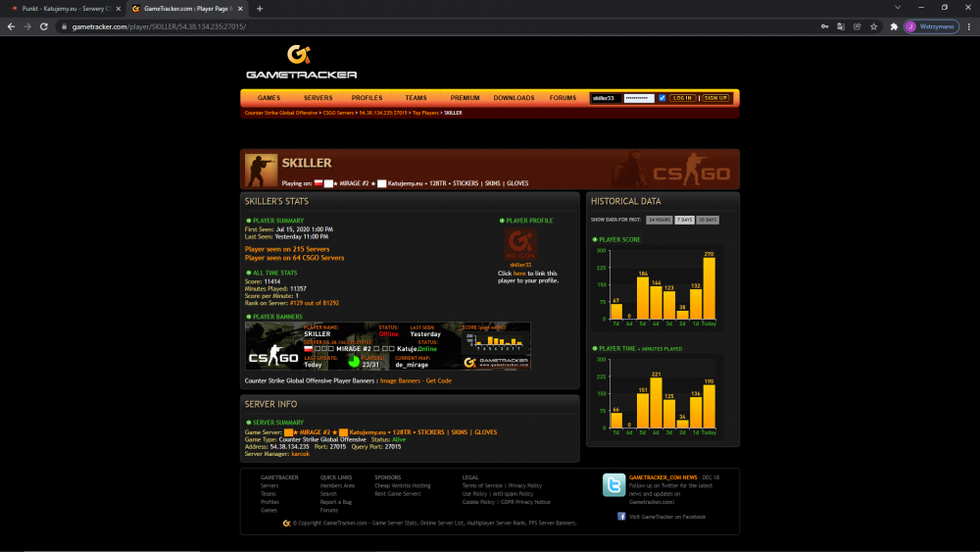Viewport: 980px width, 552px height.
Task: Open 54.38.134.235:27015 breadcrumb link
Action: (x=383, y=113)
